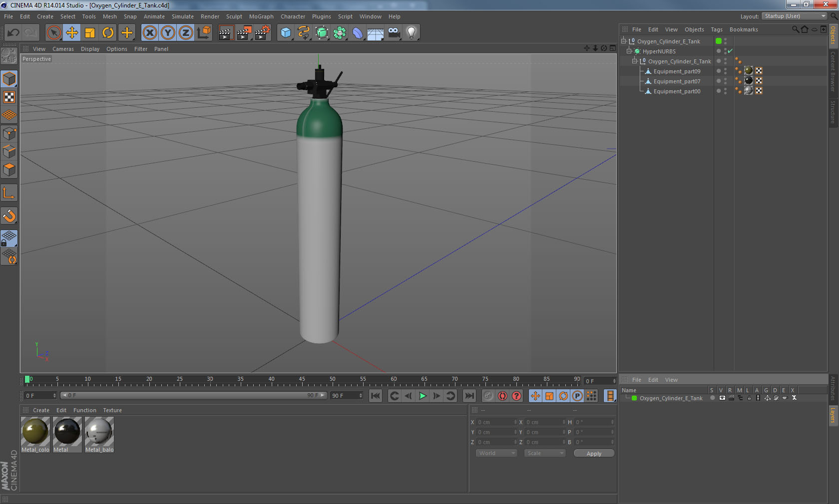The width and height of the screenshot is (839, 504).
Task: Enable Axis mode L-shaped icon
Action: pyautogui.click(x=9, y=193)
